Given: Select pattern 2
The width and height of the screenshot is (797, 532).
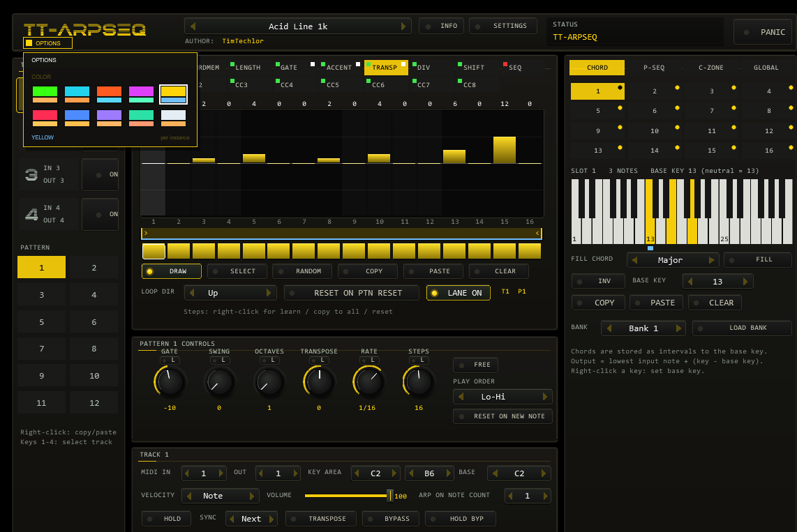Looking at the screenshot, I should [94, 268].
